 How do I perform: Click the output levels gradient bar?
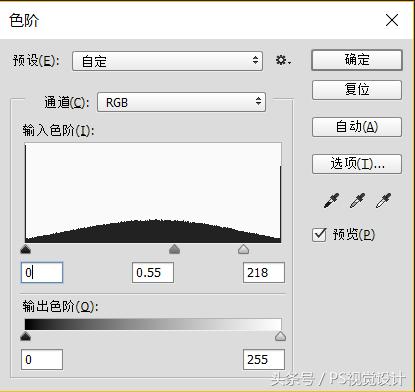pos(153,324)
